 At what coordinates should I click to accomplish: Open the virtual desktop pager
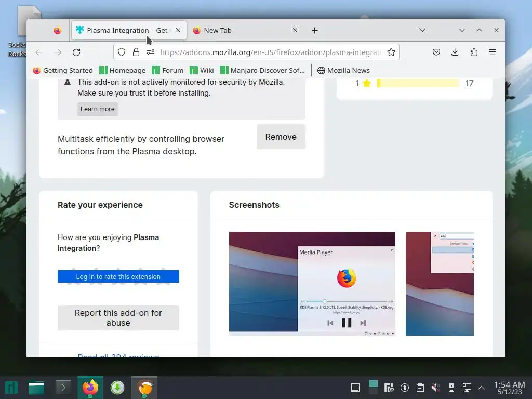click(373, 388)
